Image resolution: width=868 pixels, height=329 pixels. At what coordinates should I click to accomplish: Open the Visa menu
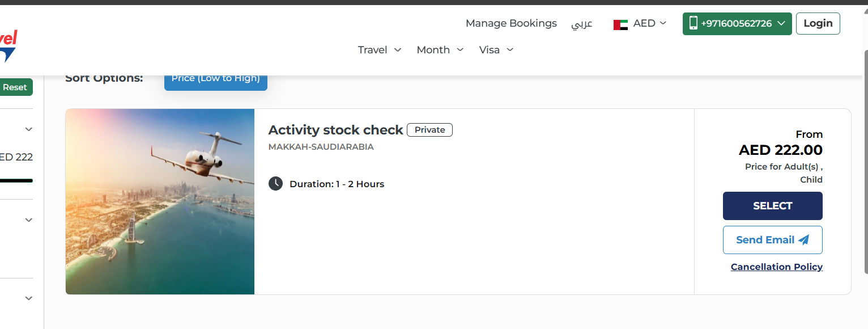496,50
